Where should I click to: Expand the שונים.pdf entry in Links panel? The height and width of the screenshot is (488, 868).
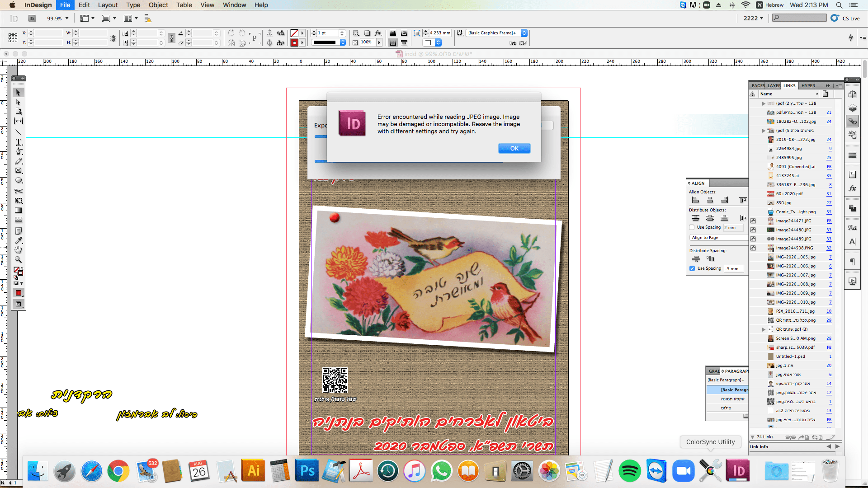coord(764,329)
